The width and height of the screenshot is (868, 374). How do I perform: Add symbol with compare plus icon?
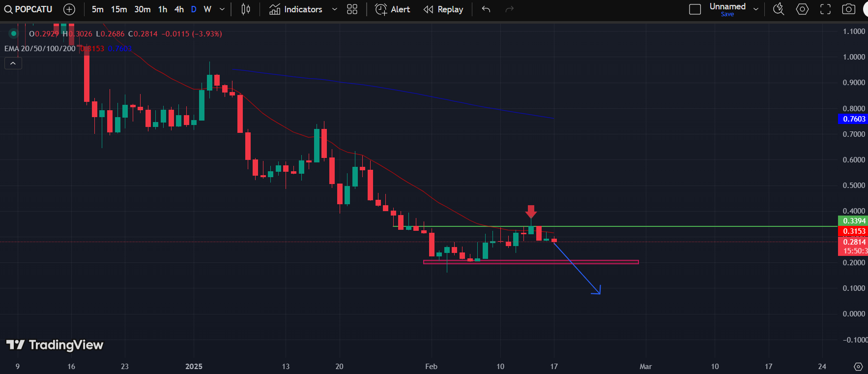pos(69,9)
